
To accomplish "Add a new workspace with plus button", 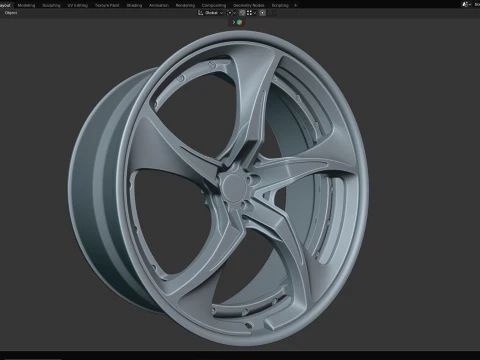I will tap(295, 5).
